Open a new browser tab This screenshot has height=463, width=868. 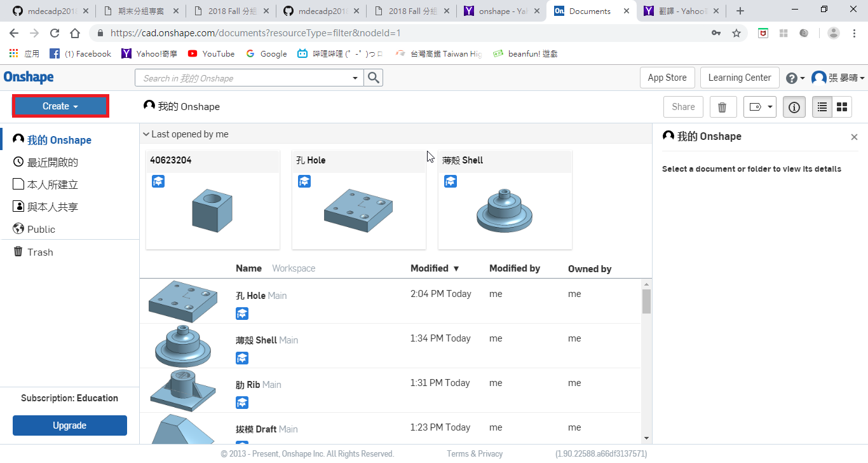740,11
